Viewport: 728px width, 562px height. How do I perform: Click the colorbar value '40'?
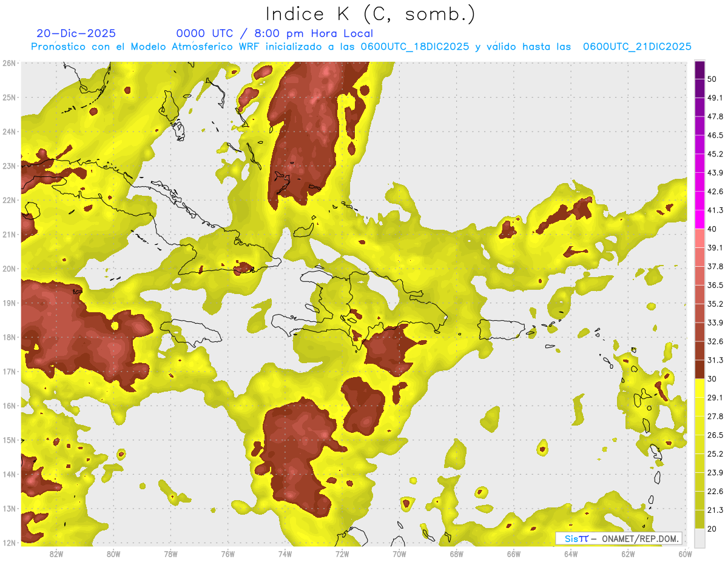[712, 229]
